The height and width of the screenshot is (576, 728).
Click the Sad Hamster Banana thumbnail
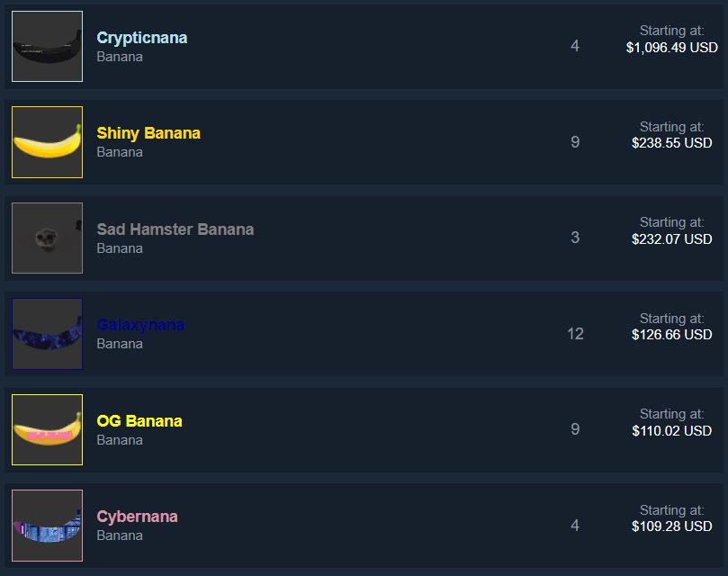[47, 238]
